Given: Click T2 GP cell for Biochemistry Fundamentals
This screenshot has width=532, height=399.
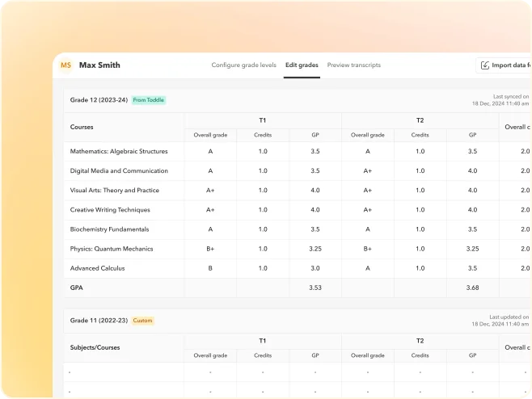Looking at the screenshot, I should [x=472, y=229].
